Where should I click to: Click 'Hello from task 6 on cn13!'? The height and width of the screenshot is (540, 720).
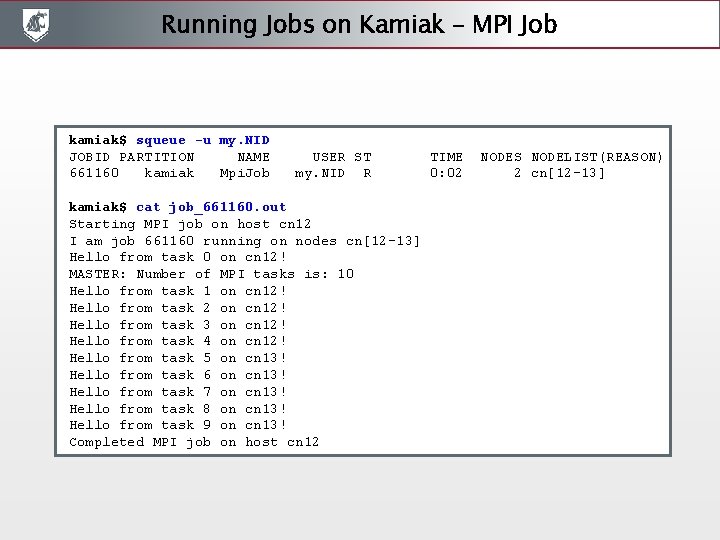(x=178, y=375)
